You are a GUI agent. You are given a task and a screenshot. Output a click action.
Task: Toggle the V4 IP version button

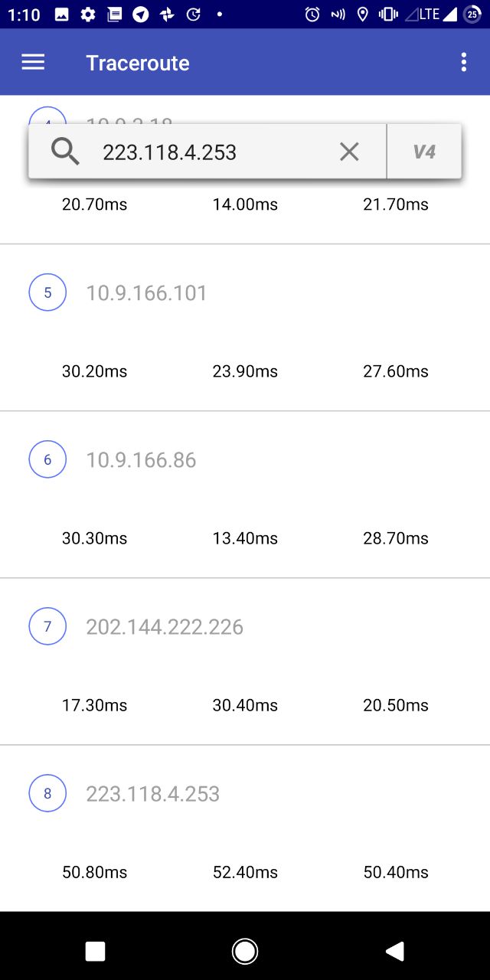[x=424, y=152]
